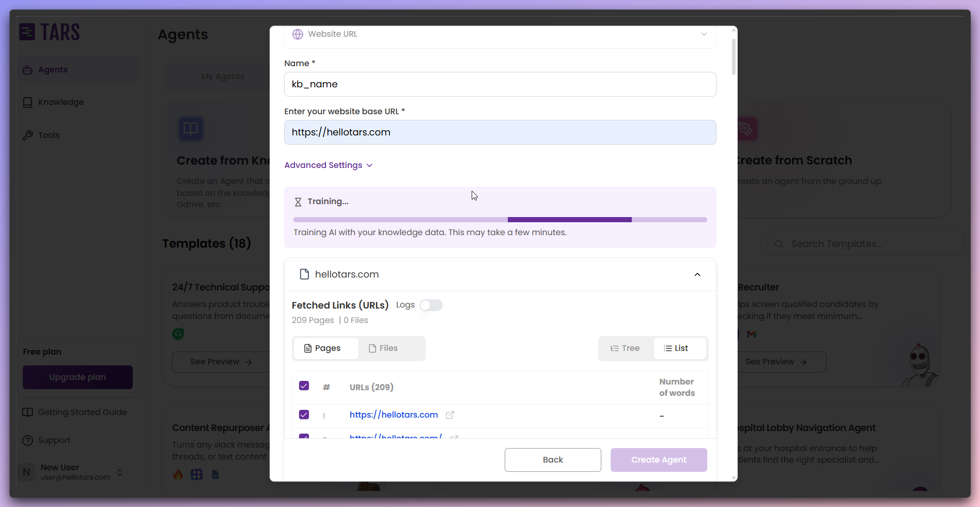The height and width of the screenshot is (507, 980).
Task: Open the Website URL source dropdown
Action: [x=704, y=34]
